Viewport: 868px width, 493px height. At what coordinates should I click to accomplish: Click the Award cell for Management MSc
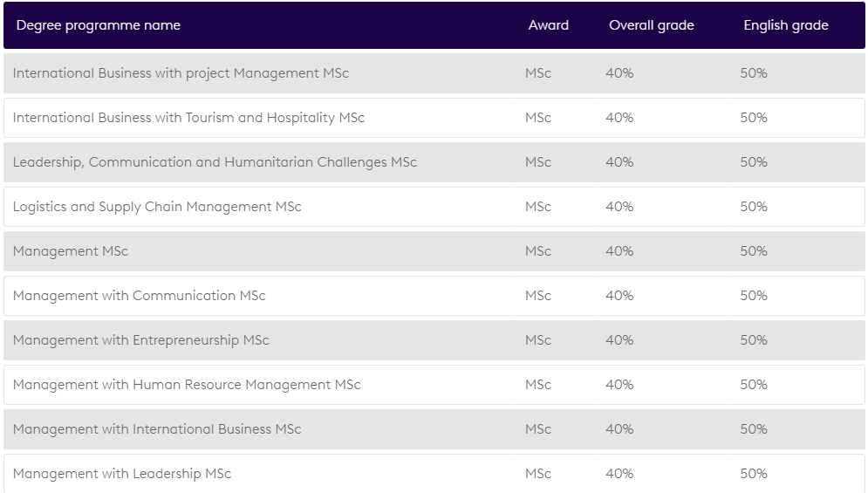538,251
